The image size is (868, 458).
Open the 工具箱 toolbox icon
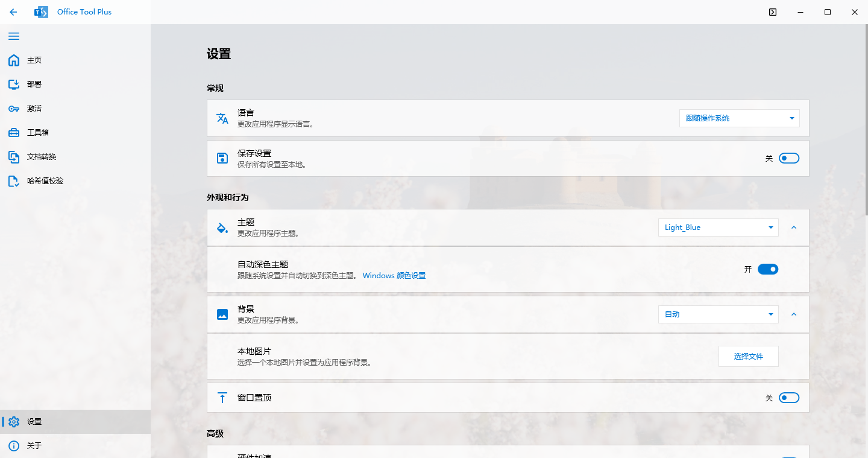14,133
